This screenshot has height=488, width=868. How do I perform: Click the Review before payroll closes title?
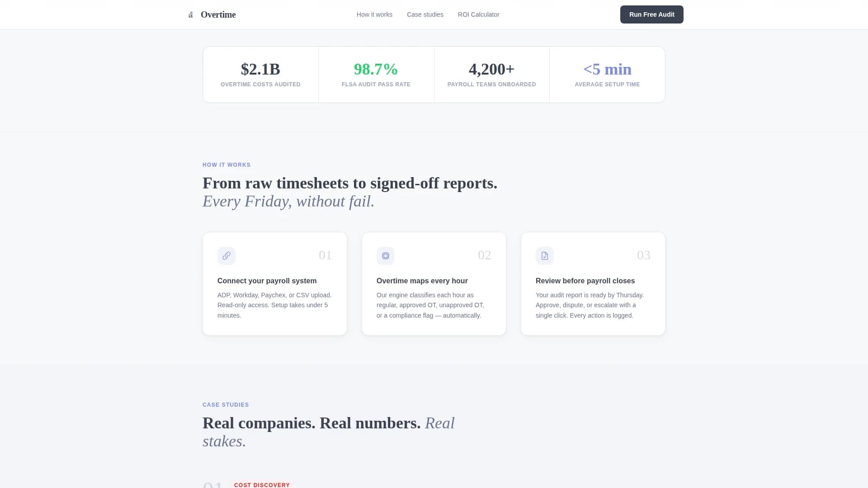(585, 281)
